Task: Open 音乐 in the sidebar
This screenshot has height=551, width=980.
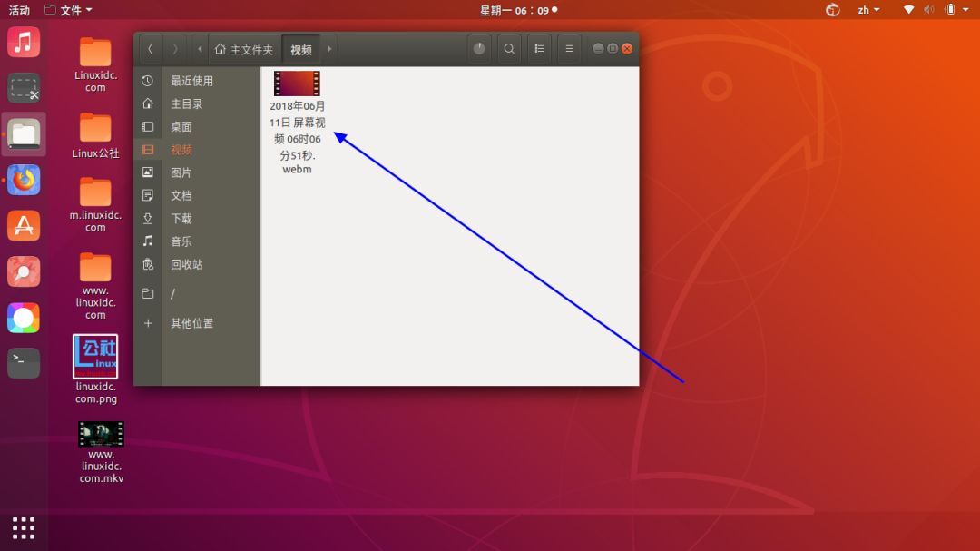Action: pos(181,241)
